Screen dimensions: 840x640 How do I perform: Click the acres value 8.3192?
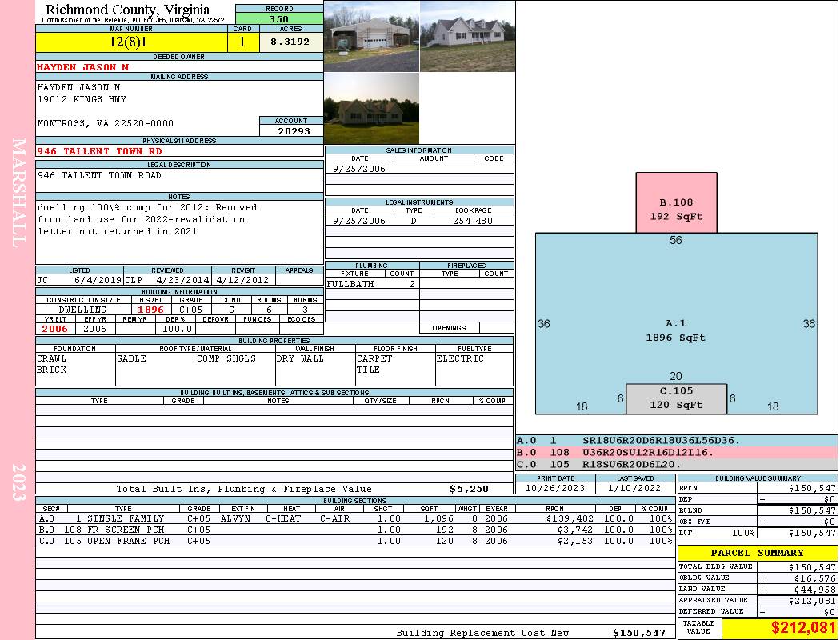tap(290, 42)
